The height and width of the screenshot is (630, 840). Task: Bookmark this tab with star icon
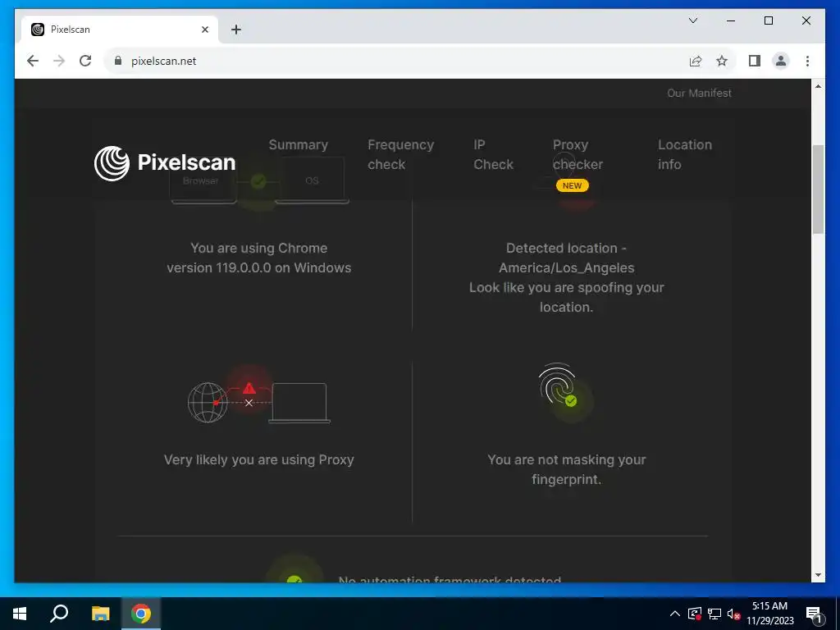tap(722, 61)
